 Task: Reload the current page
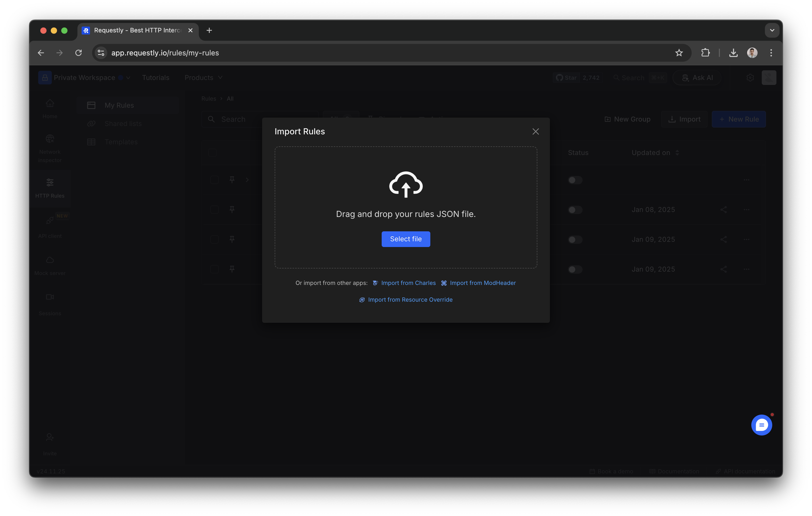[78, 53]
